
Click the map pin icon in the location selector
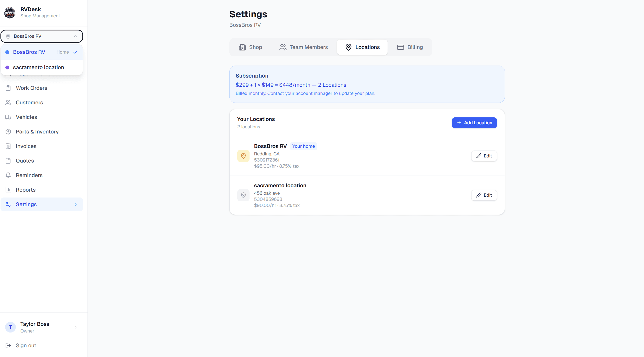click(x=8, y=36)
